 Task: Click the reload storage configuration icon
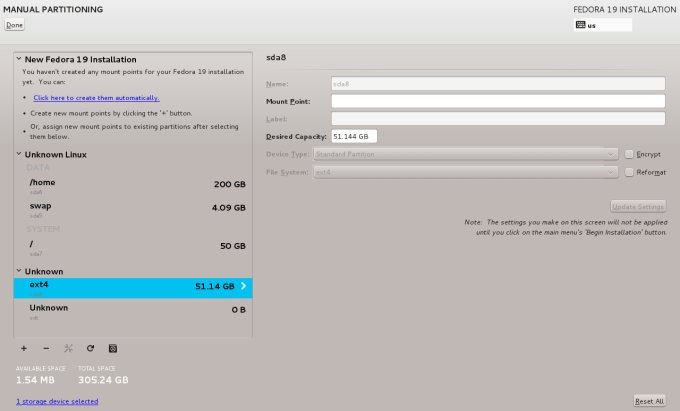click(x=90, y=348)
